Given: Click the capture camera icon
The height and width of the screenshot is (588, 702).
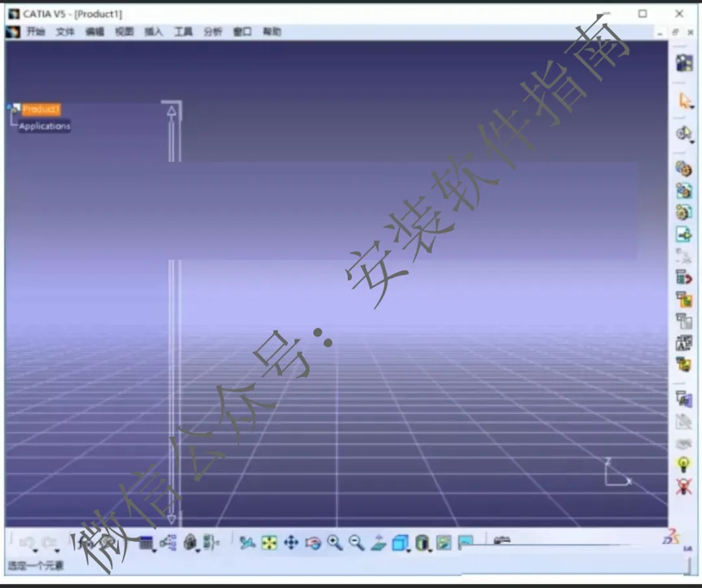Looking at the screenshot, I should coord(502,541).
